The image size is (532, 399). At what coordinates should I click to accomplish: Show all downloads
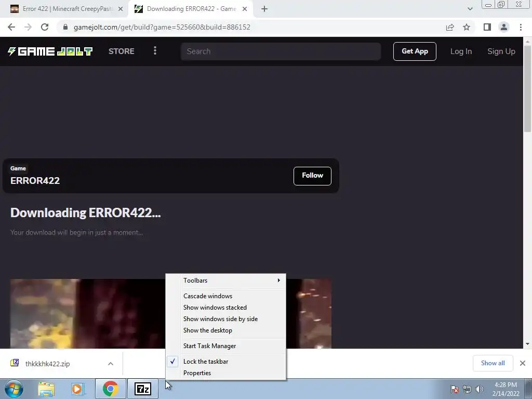[493, 363]
